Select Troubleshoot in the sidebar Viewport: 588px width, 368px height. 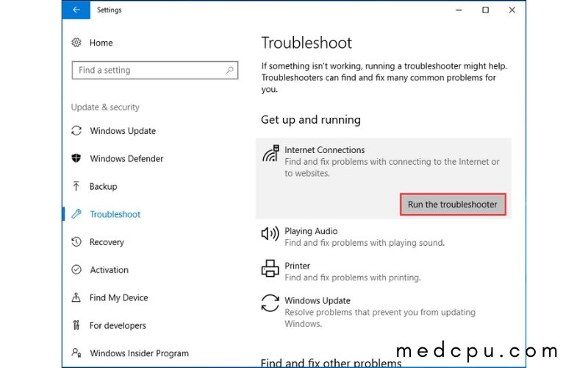point(115,214)
